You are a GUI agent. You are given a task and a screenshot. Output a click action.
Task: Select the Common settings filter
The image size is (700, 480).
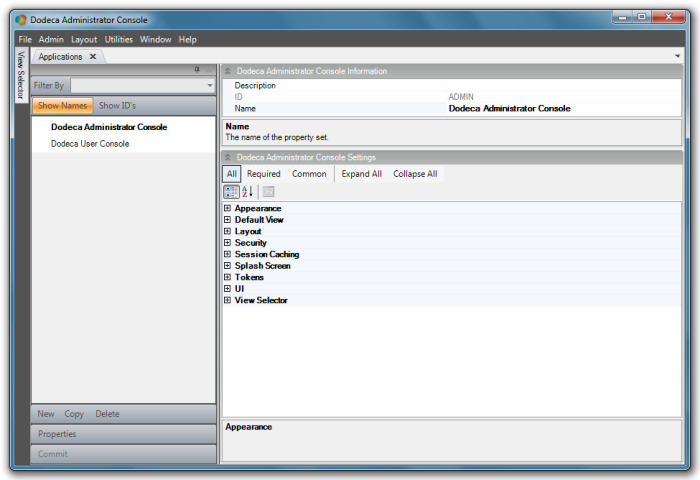click(x=309, y=174)
